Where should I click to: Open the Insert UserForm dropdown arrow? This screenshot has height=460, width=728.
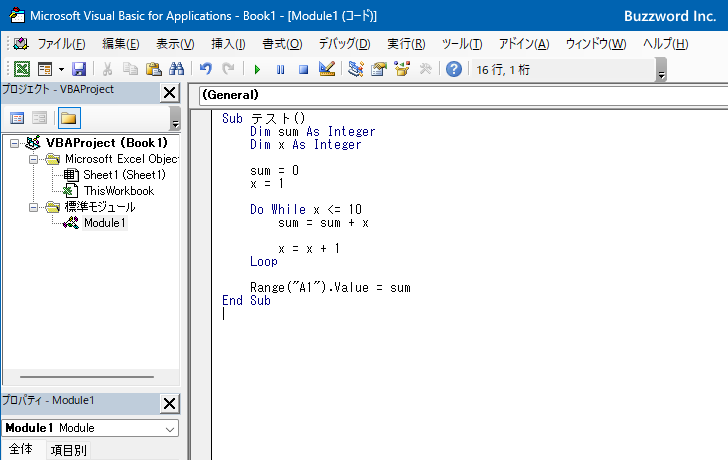coord(61,70)
